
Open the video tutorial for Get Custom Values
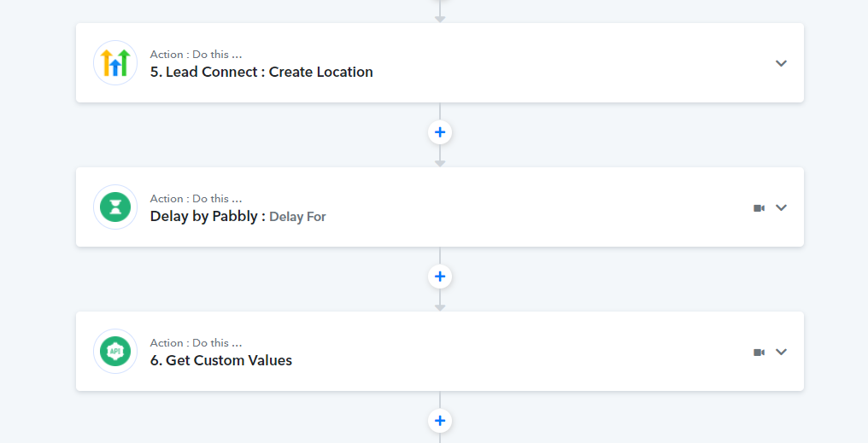coord(759,353)
